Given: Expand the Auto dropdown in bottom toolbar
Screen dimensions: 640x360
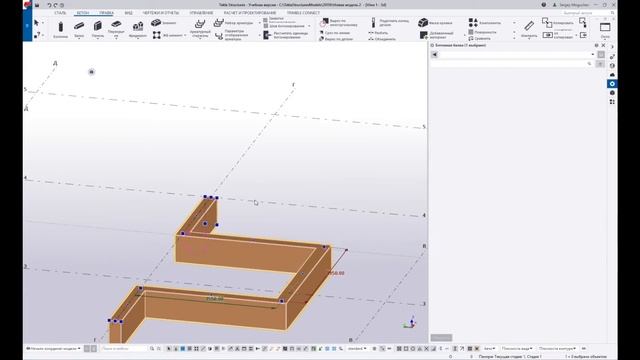Looking at the screenshot, I should coord(489,349).
